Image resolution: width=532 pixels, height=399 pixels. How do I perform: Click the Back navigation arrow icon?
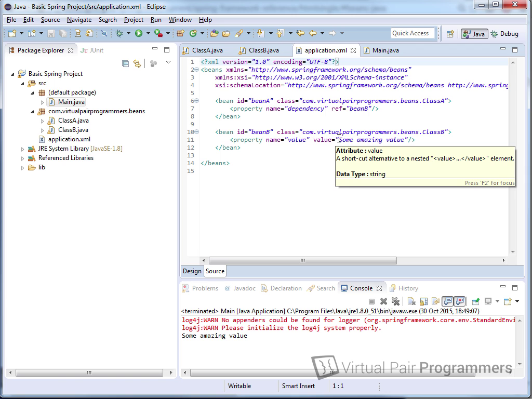[x=313, y=33]
